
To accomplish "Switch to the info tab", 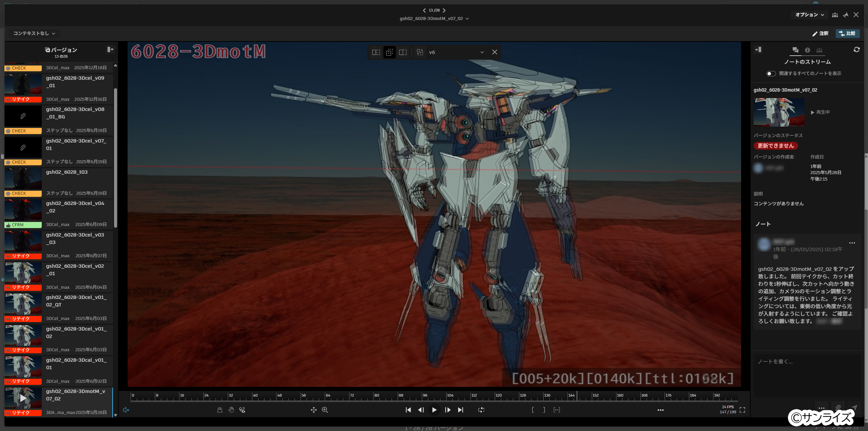I will point(808,50).
